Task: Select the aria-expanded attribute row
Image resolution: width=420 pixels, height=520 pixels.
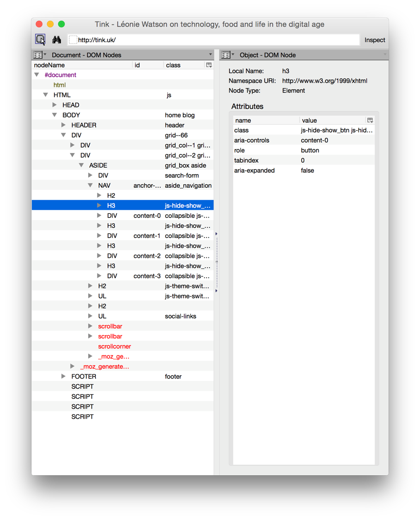Action: (304, 171)
